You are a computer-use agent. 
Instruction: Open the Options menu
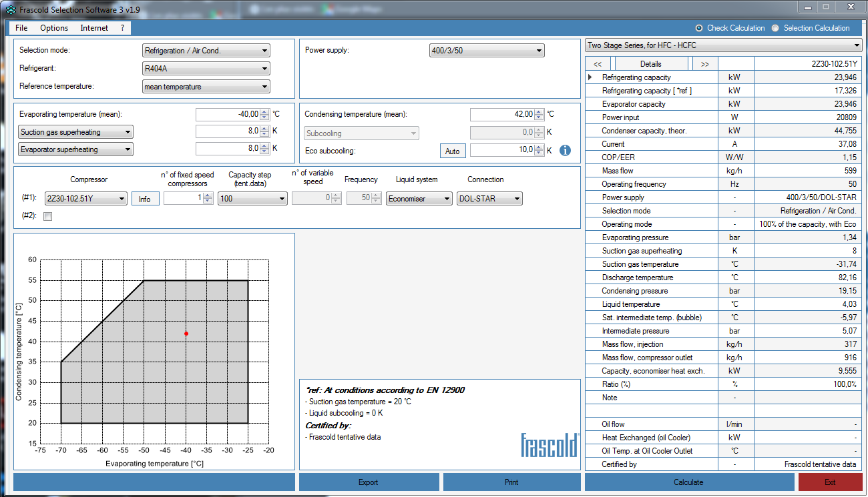pos(54,28)
